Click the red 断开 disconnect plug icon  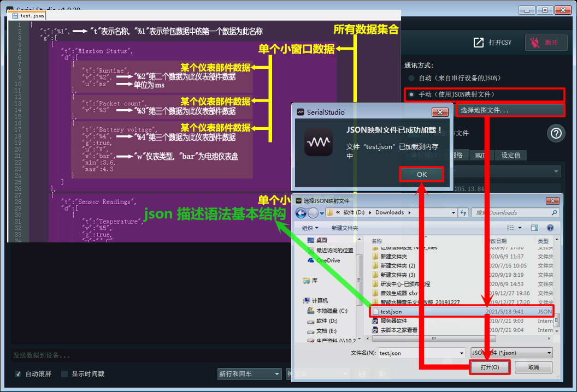pos(534,43)
